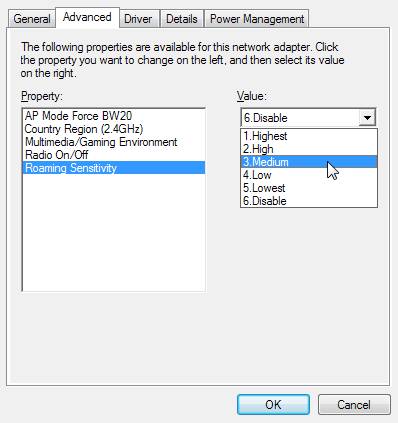Choose 1.Highest from the value list

[309, 136]
